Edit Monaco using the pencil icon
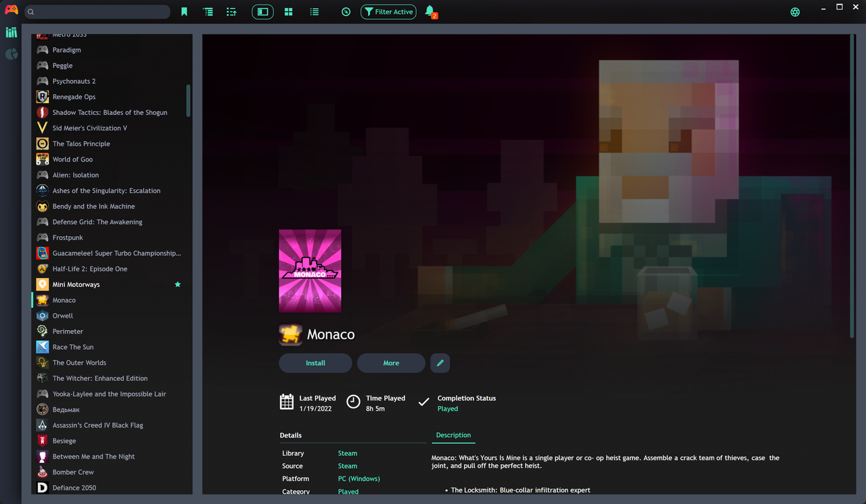 pyautogui.click(x=440, y=363)
